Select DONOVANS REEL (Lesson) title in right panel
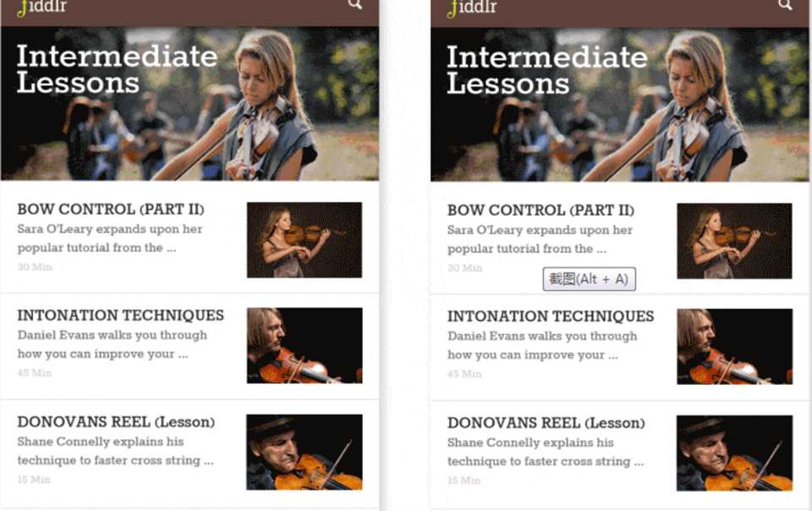The image size is (812, 511). (x=546, y=423)
